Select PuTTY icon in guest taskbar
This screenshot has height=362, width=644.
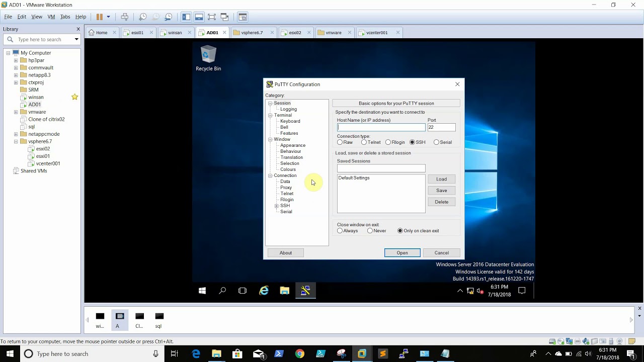coord(305,291)
